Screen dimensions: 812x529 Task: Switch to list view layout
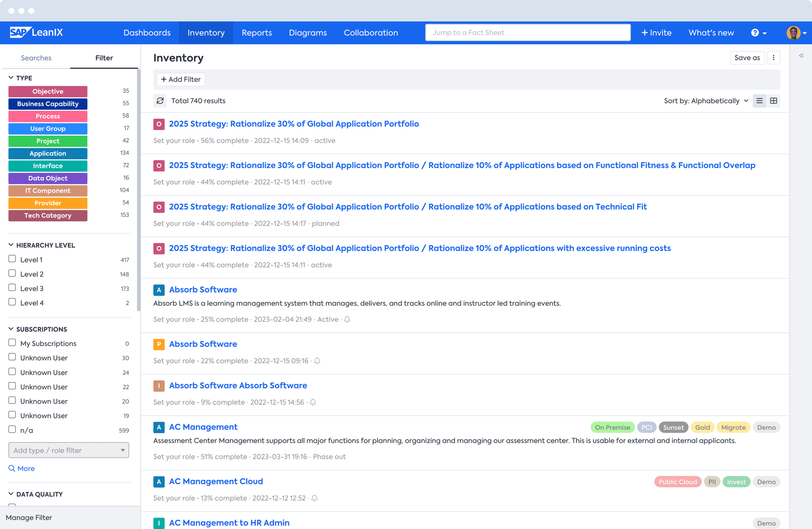[759, 101]
